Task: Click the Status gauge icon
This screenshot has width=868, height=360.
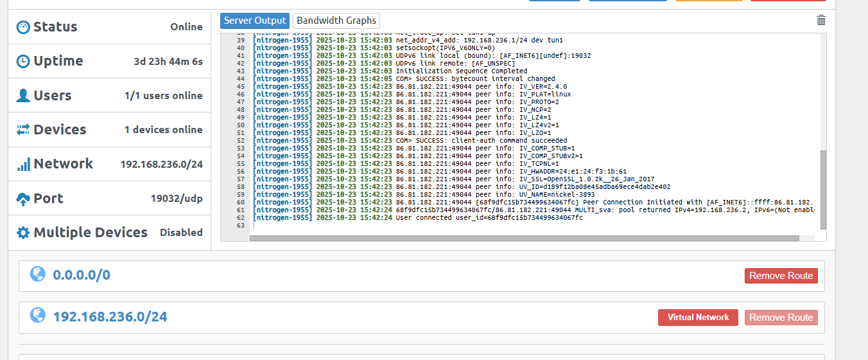Action: [x=23, y=27]
